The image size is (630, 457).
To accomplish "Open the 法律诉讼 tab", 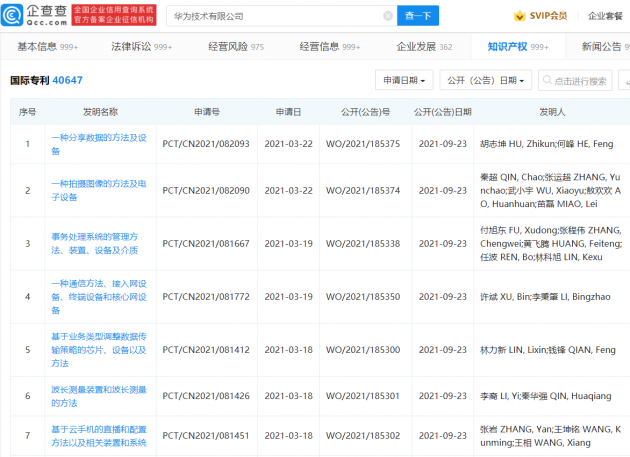I will pyautogui.click(x=141, y=47).
